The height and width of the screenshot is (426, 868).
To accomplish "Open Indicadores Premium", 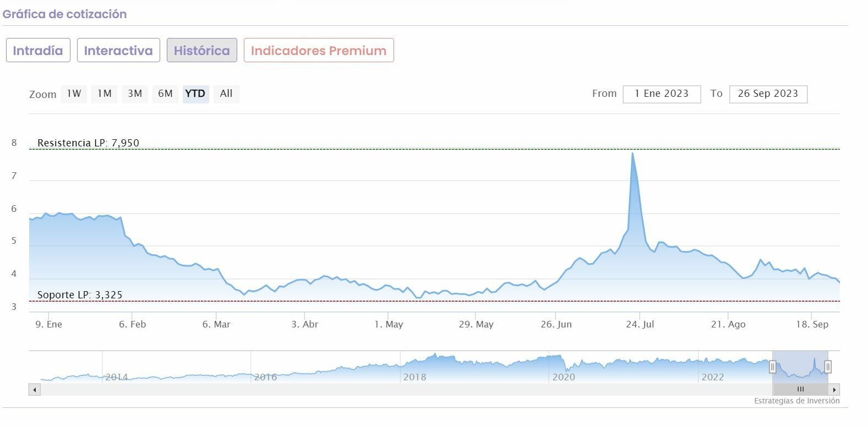I will [x=318, y=50].
